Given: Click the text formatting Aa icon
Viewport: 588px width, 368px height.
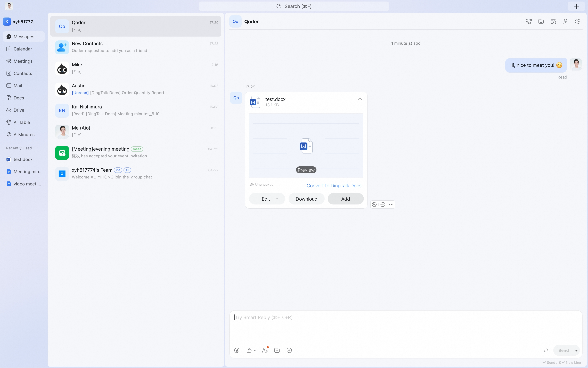Looking at the screenshot, I should 265,350.
